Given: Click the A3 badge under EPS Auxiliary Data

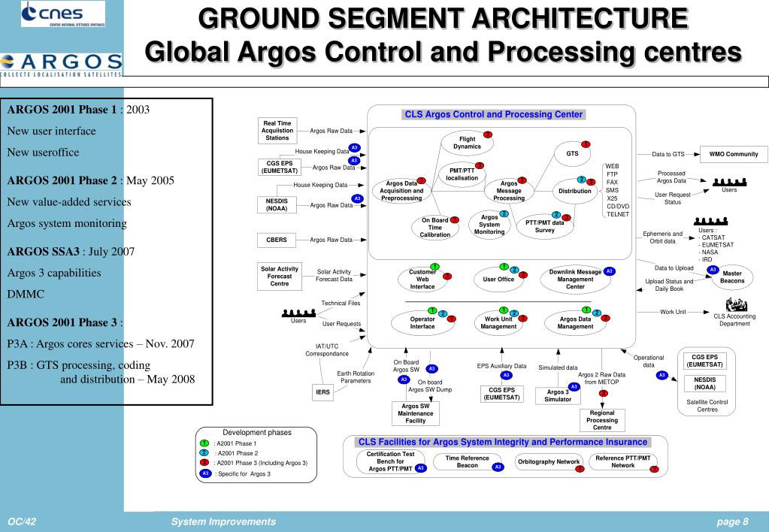Looking at the screenshot, I should [506, 375].
